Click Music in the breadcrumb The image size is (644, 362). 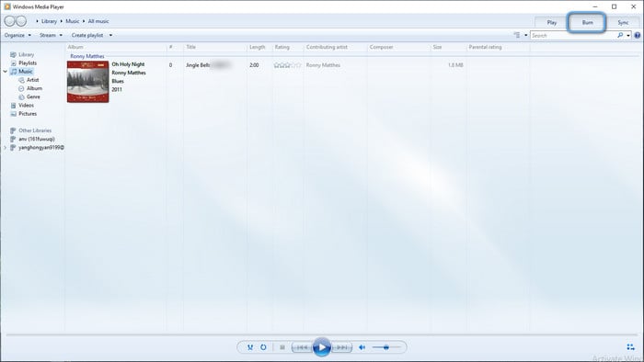[73, 21]
